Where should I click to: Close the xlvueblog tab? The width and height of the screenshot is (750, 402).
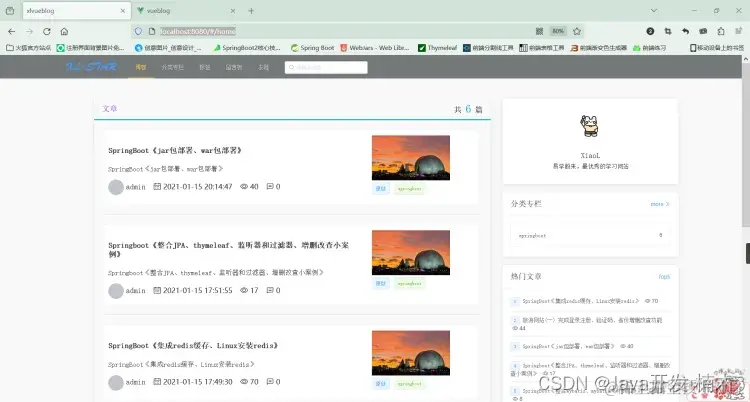coord(123,11)
